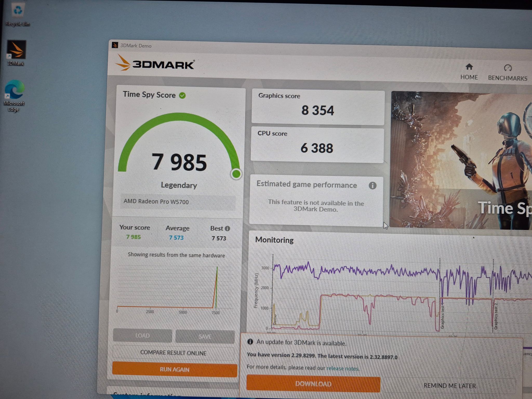Click the Graphics test 2 marker on the monitoring chart
The width and height of the screenshot is (532, 399).
[x=496, y=316]
